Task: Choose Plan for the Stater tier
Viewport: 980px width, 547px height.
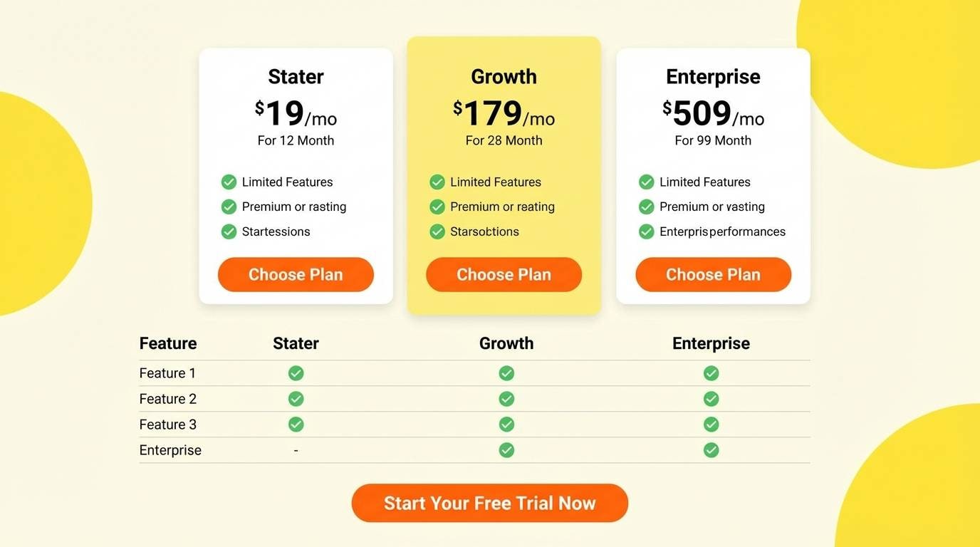Action: click(x=296, y=274)
